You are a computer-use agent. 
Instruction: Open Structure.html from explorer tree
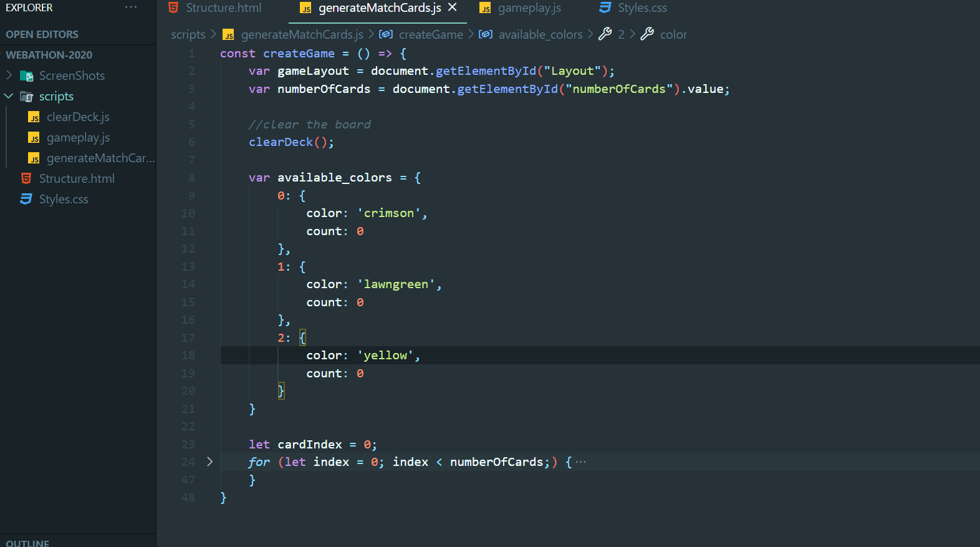tap(77, 178)
